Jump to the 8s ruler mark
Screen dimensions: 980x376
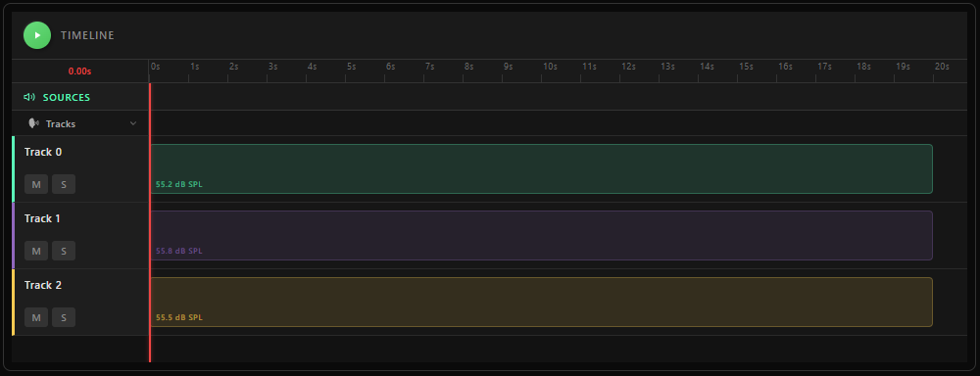tap(468, 67)
